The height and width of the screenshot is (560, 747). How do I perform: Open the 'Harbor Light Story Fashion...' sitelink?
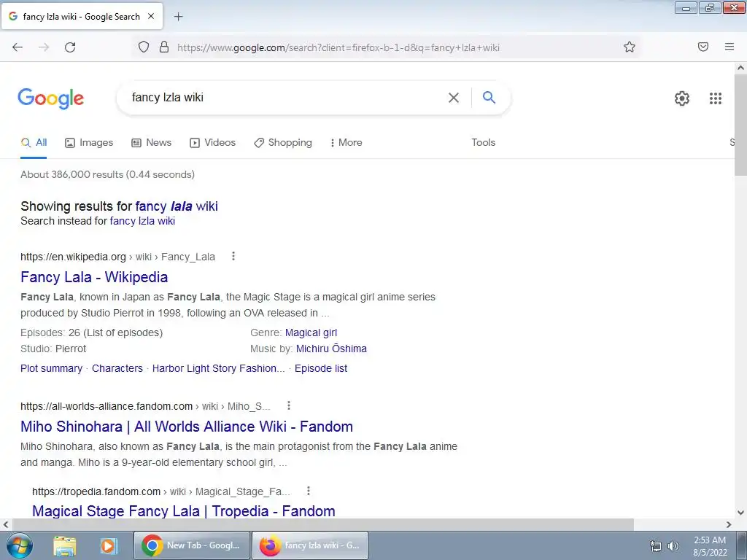tap(218, 368)
